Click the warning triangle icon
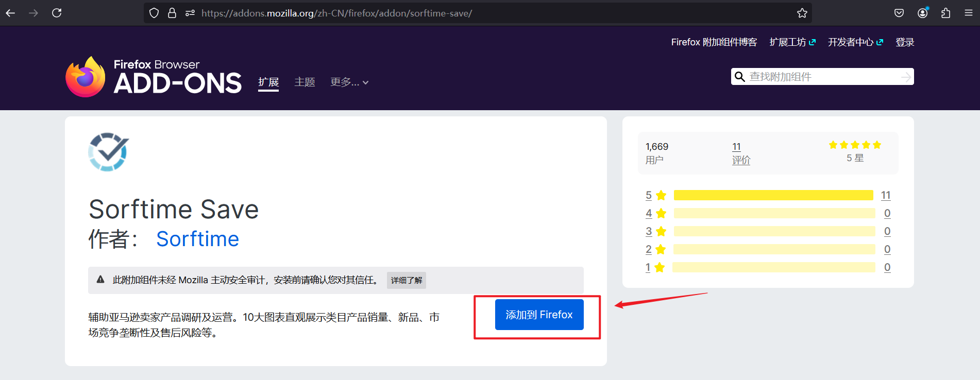This screenshot has height=380, width=980. tap(100, 279)
